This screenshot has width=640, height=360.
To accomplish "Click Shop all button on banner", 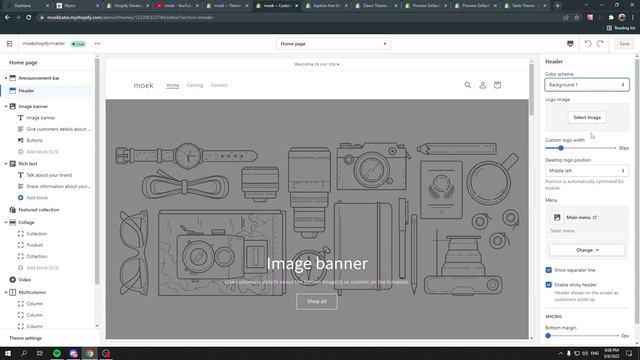I will pos(317,301).
